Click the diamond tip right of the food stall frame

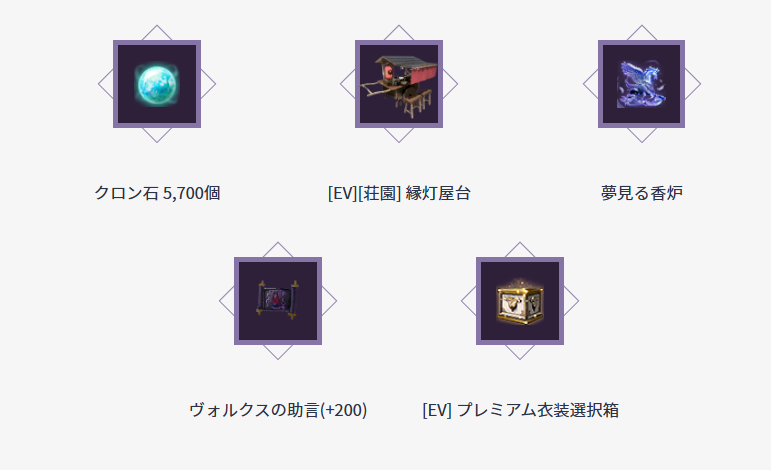[450, 84]
